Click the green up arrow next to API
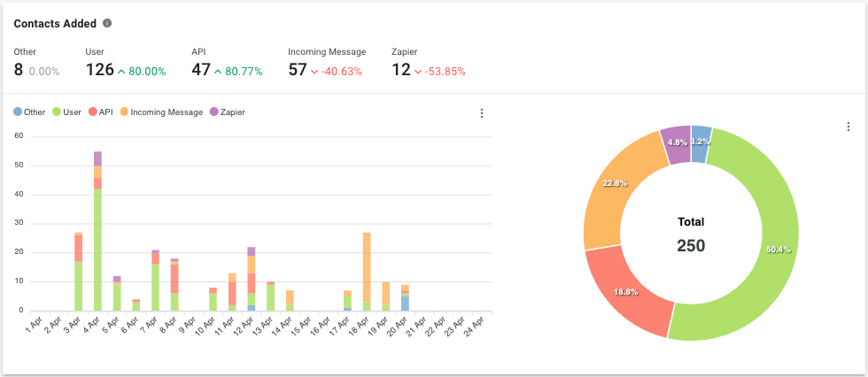The height and width of the screenshot is (377, 868). click(x=219, y=72)
